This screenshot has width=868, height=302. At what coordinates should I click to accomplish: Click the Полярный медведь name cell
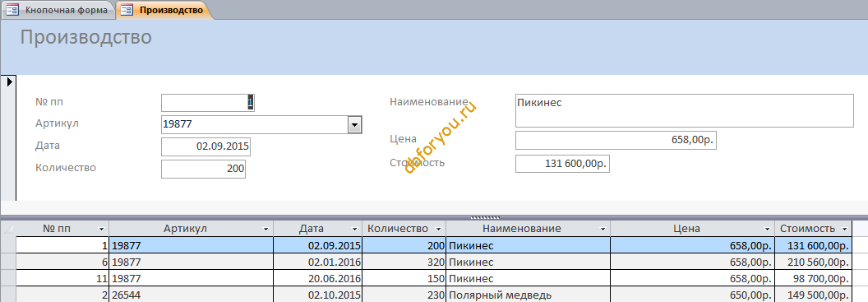[x=528, y=295]
